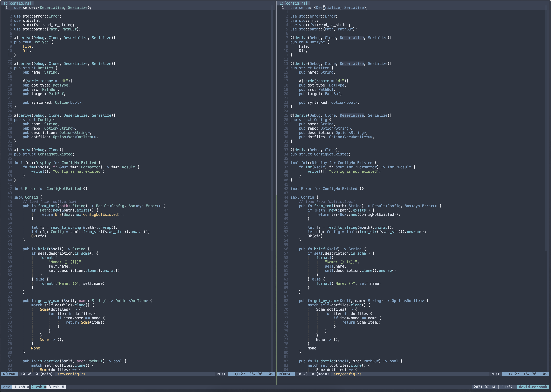The width and height of the screenshot is (551, 392).
Task: Click 'pub dot_type: DotType,' in the left pane
Action: pyautogui.click(x=46, y=85)
